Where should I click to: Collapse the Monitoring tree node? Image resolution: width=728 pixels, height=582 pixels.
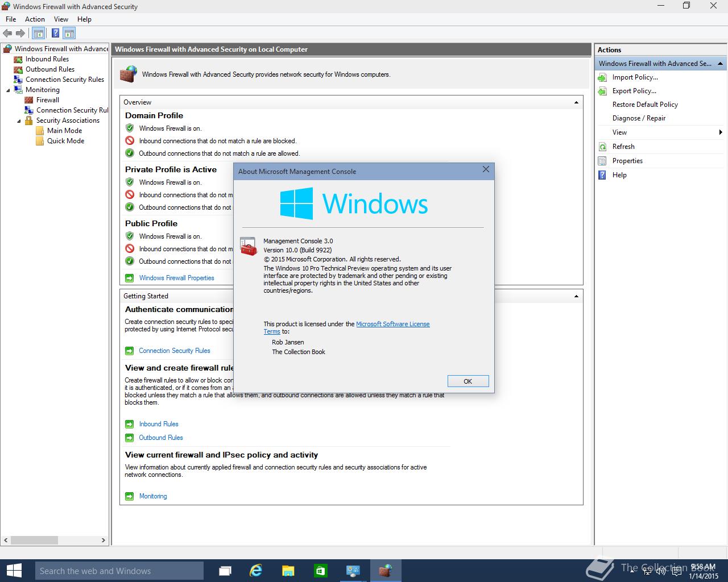[x=8, y=90]
